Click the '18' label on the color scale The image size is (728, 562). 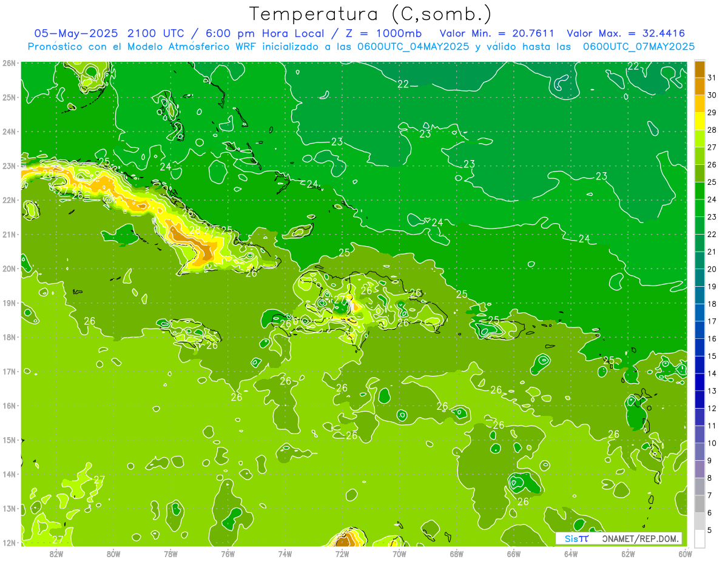(x=712, y=304)
